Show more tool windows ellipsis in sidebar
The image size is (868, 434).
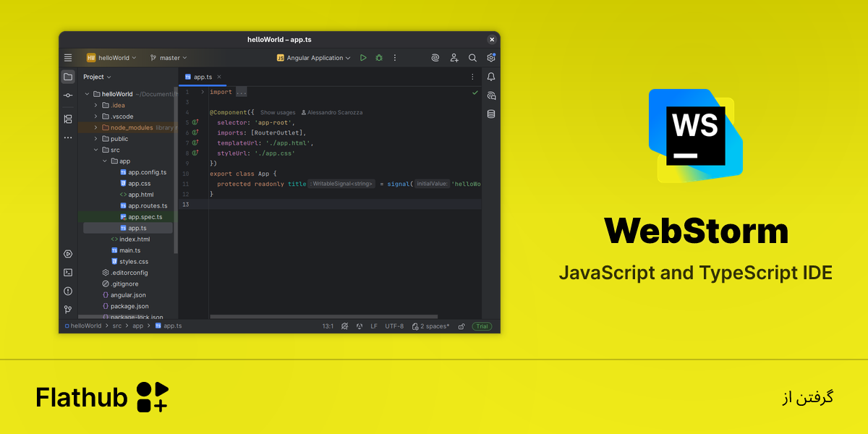click(x=68, y=137)
